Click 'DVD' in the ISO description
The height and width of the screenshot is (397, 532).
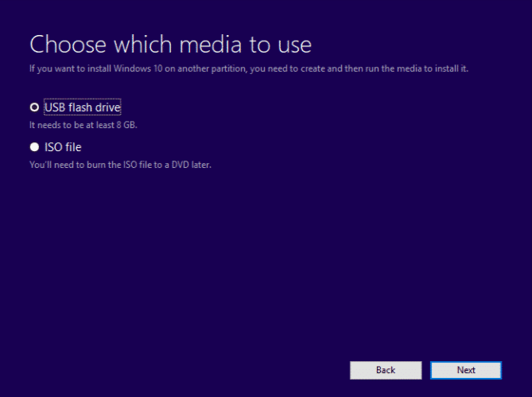[x=181, y=165]
